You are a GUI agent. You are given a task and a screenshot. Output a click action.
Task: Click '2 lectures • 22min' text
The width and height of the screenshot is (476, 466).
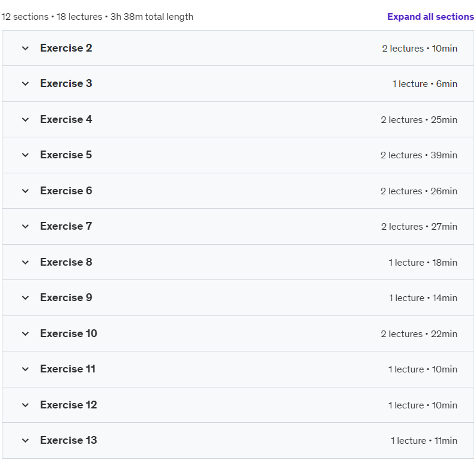pos(419,334)
